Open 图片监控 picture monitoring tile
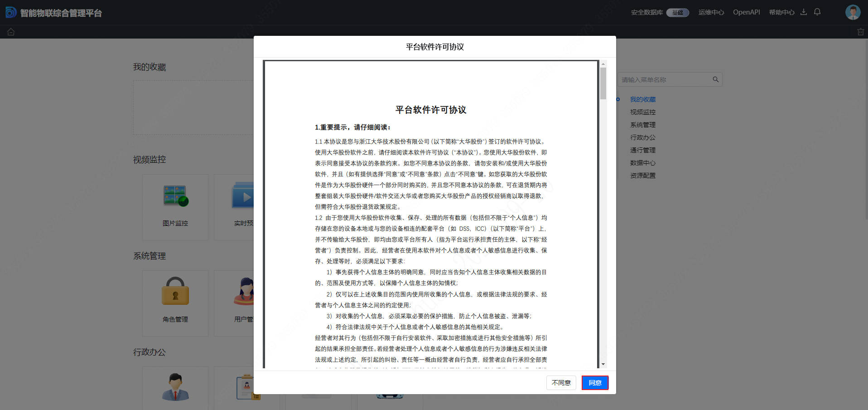 tap(175, 206)
